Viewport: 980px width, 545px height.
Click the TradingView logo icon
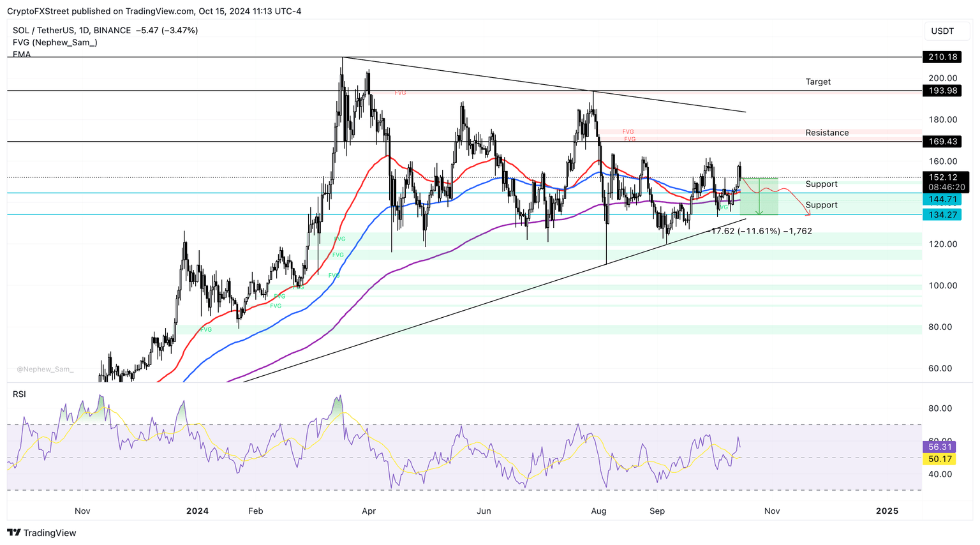(x=14, y=533)
